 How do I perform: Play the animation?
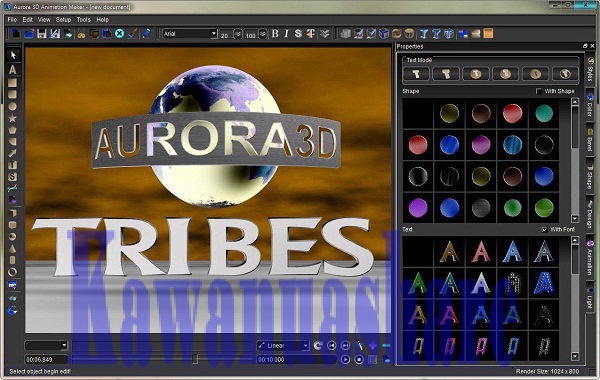point(345,359)
